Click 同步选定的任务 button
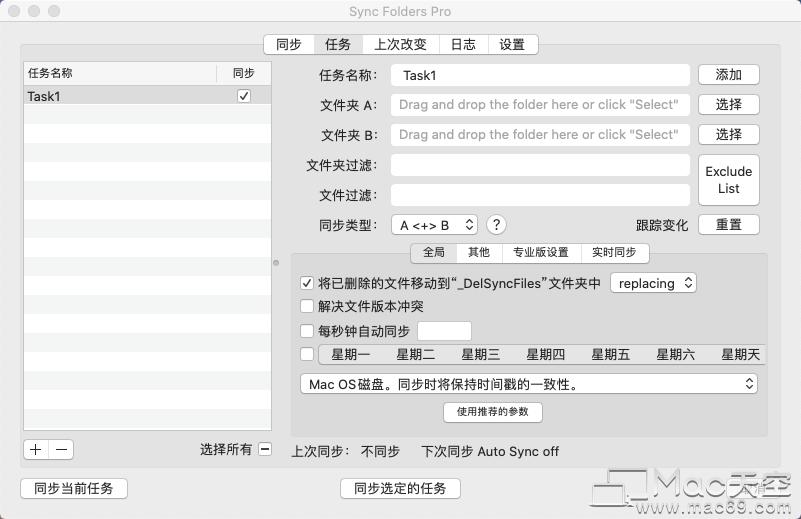Image resolution: width=801 pixels, height=519 pixels. [x=400, y=488]
